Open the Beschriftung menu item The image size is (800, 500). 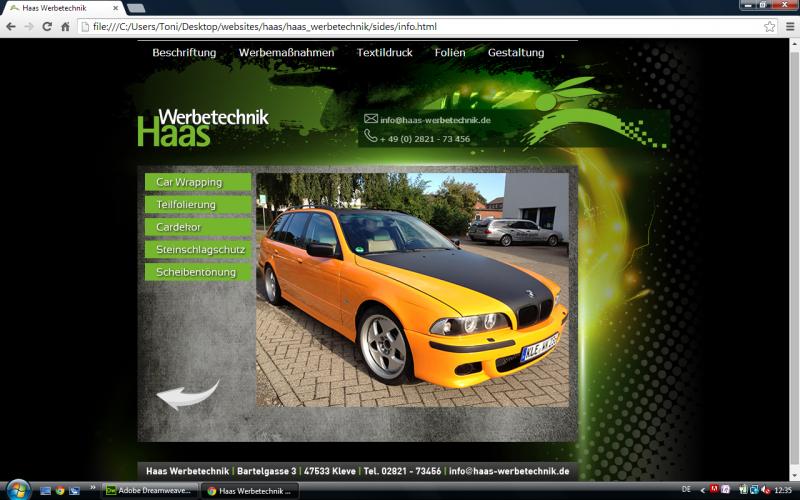(184, 53)
